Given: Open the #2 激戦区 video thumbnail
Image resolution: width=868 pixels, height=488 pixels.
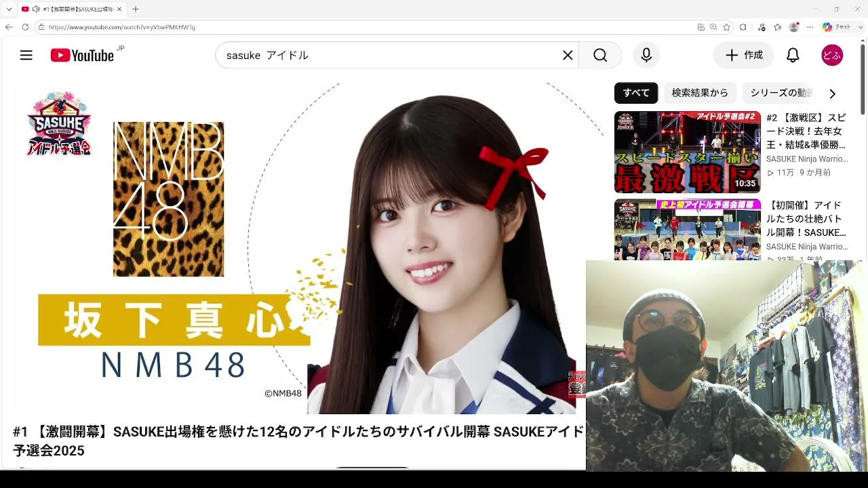Looking at the screenshot, I should click(x=688, y=152).
